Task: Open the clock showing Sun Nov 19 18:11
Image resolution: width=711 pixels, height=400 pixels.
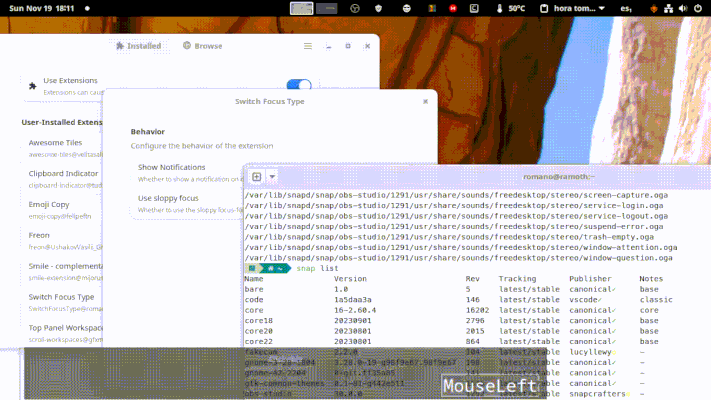Action: [x=42, y=8]
